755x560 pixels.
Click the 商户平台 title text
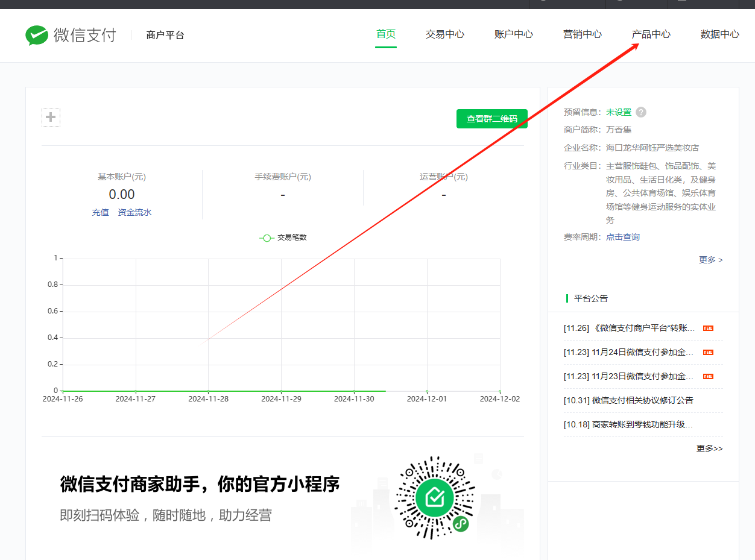[x=165, y=35]
